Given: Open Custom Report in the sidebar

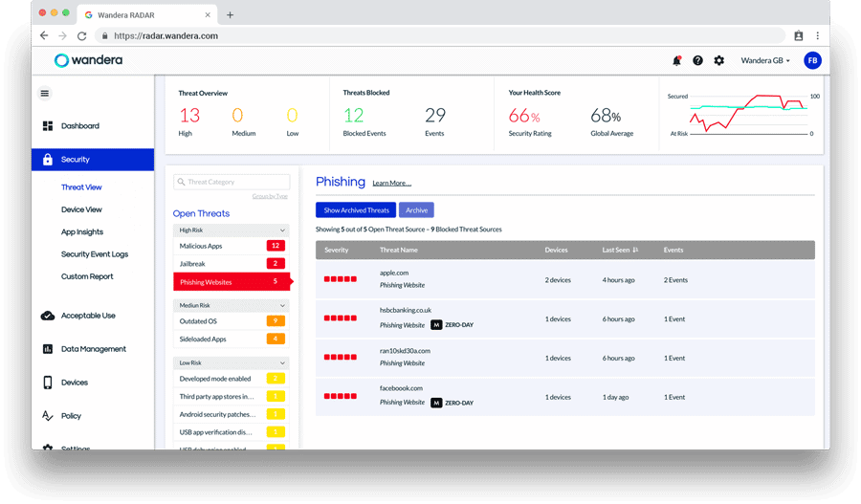Looking at the screenshot, I should click(87, 276).
